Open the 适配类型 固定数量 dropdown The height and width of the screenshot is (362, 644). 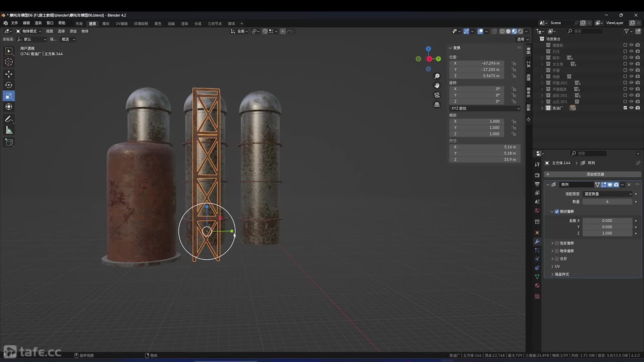(607, 194)
